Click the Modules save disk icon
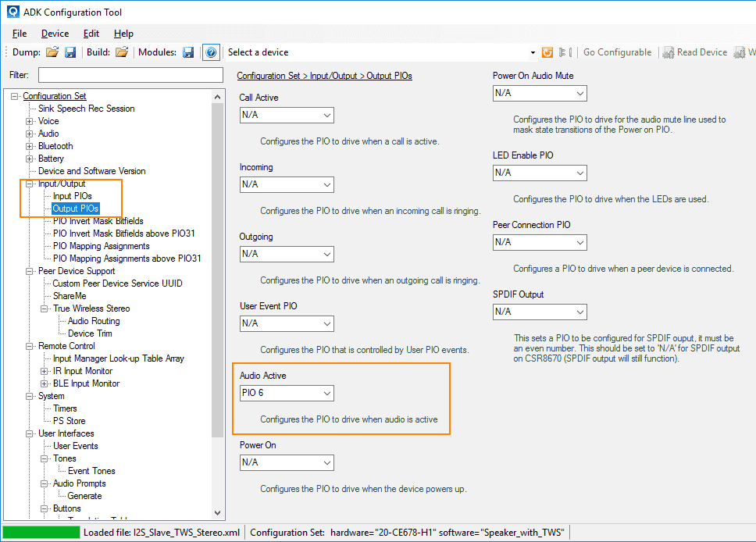Image resolution: width=756 pixels, height=542 pixels. [188, 52]
